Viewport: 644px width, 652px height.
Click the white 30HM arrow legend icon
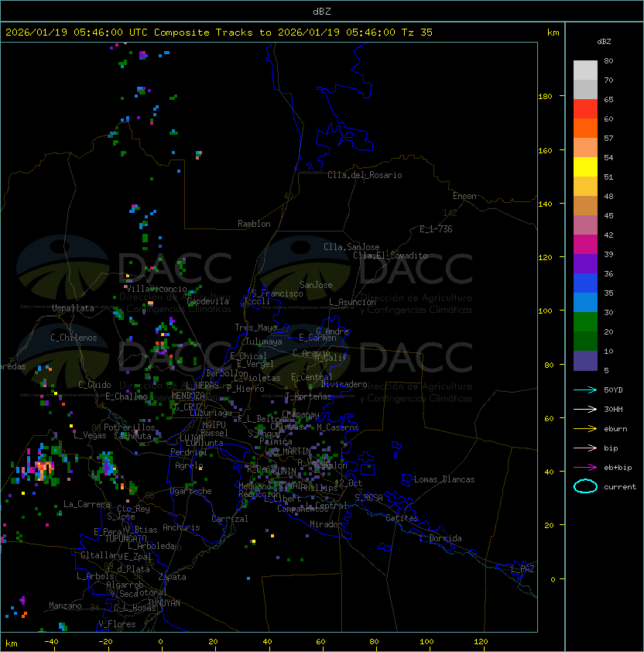pos(585,409)
